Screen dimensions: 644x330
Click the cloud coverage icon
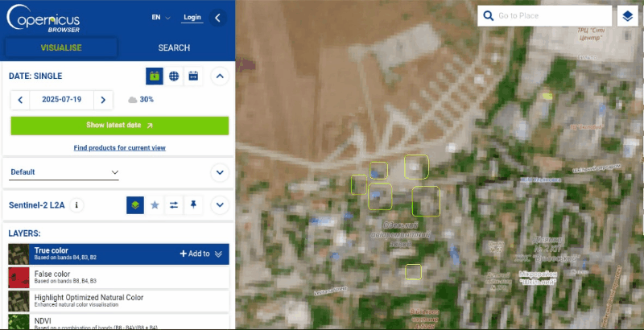[132, 100]
